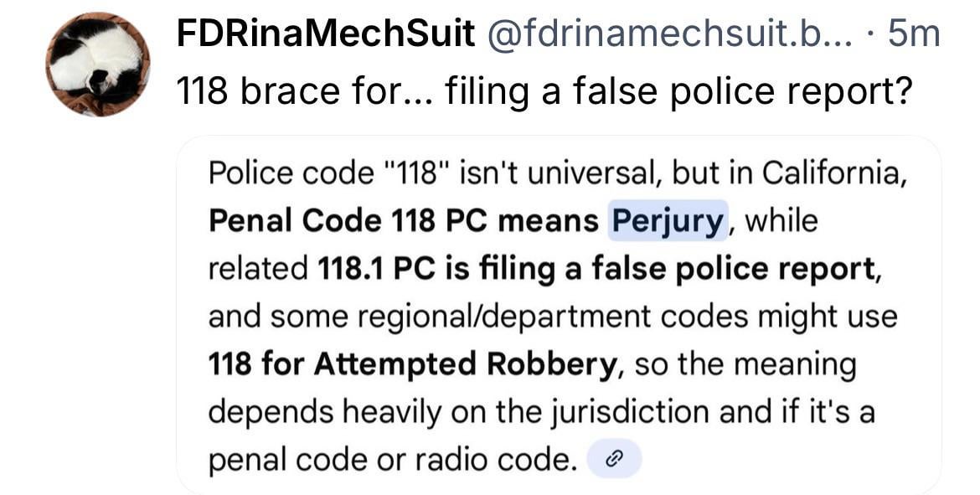Click the text "penal code or radio code."

[394, 459]
